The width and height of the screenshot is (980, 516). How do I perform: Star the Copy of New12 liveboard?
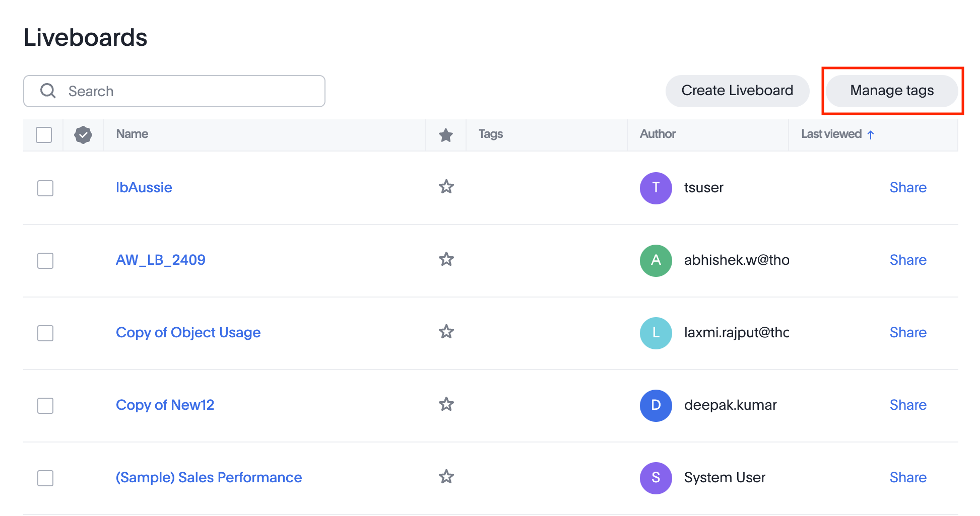point(446,404)
